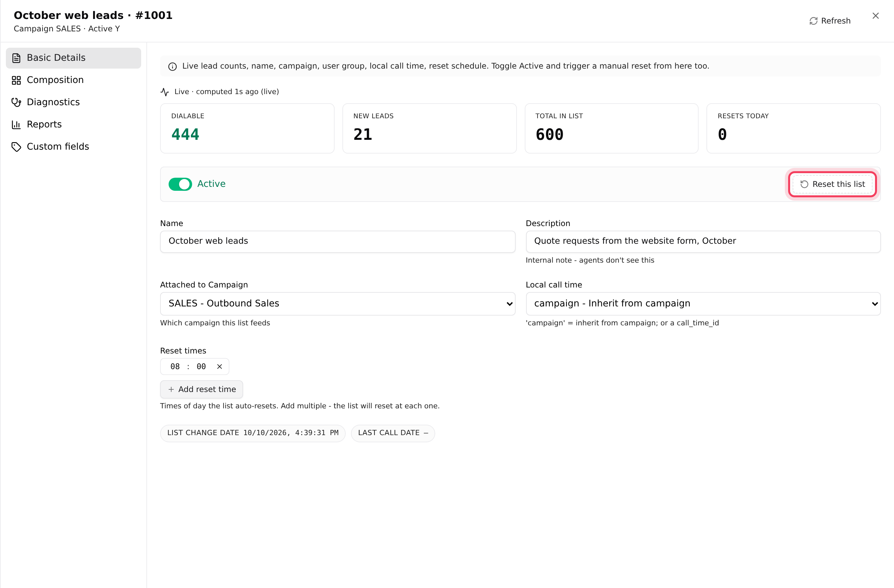Click the Custom fields tag icon
This screenshot has height=588, width=894.
[16, 146]
